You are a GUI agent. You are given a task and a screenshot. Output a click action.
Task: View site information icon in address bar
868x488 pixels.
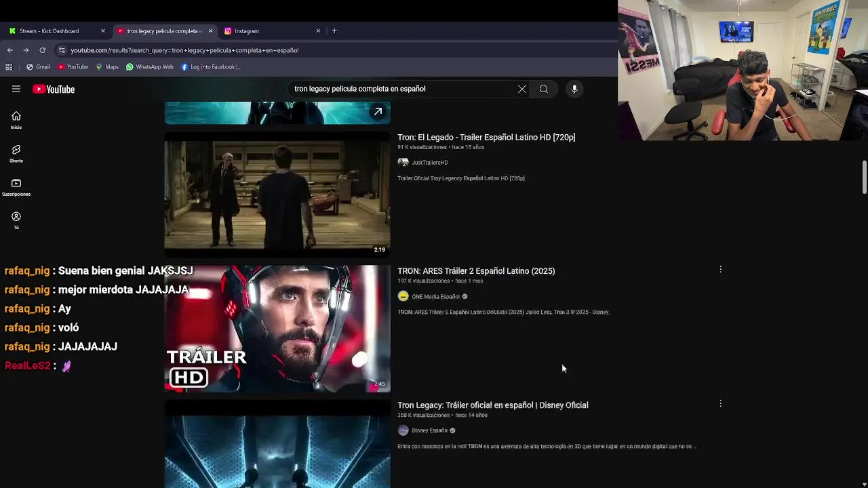pyautogui.click(x=62, y=50)
